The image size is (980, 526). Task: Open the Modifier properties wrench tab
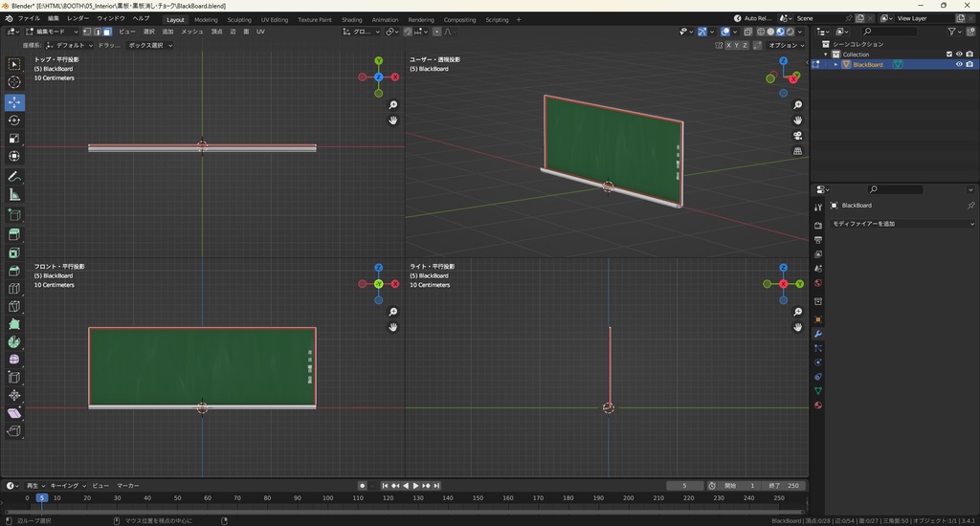(x=818, y=333)
